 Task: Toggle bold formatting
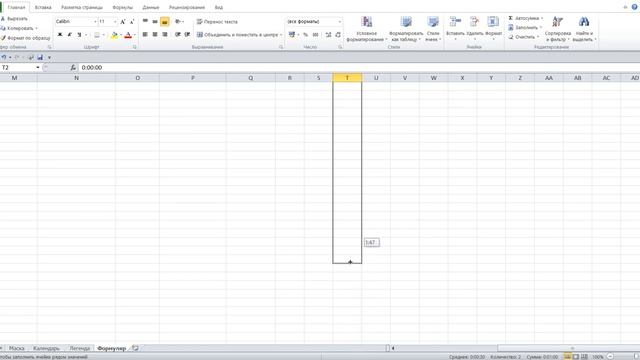[x=60, y=35]
